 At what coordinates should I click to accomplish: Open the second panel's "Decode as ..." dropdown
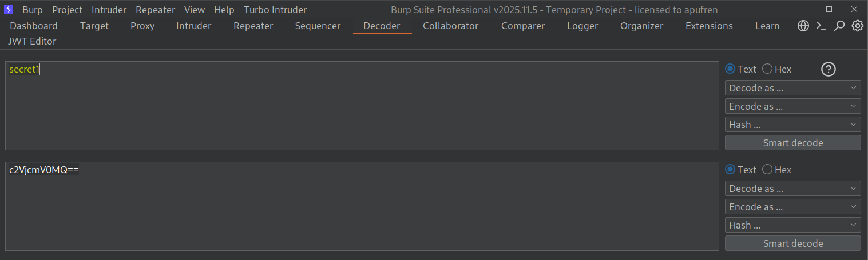pos(792,189)
